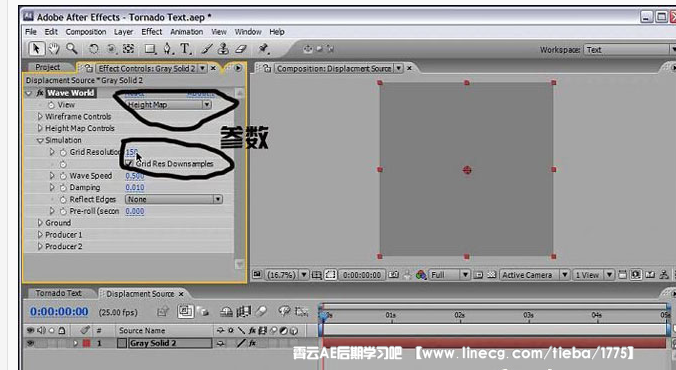Viewport: 676px width, 370px height.
Task: Select the Eraser tool
Action: pos(241,49)
